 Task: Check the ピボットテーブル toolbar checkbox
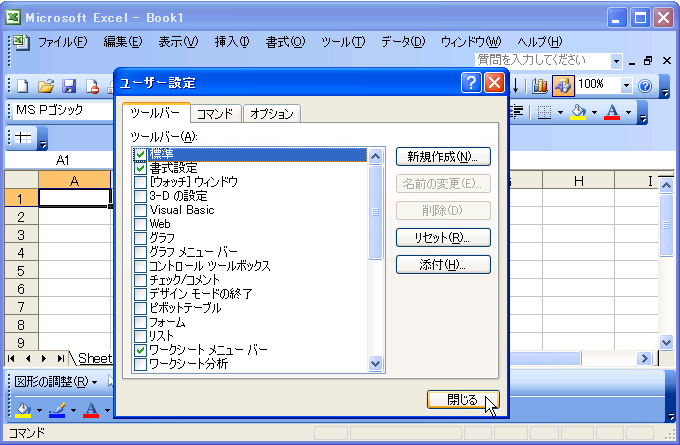pyautogui.click(x=140, y=308)
